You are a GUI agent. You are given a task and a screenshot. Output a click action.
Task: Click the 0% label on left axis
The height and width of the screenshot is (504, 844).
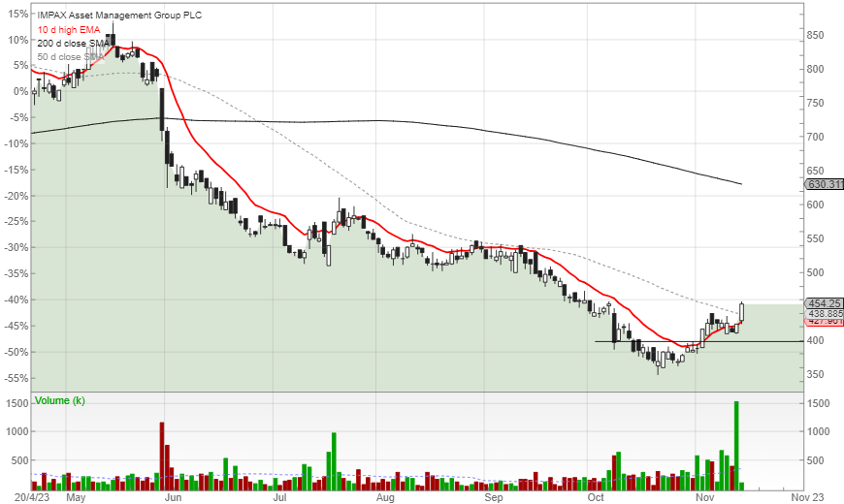21,91
